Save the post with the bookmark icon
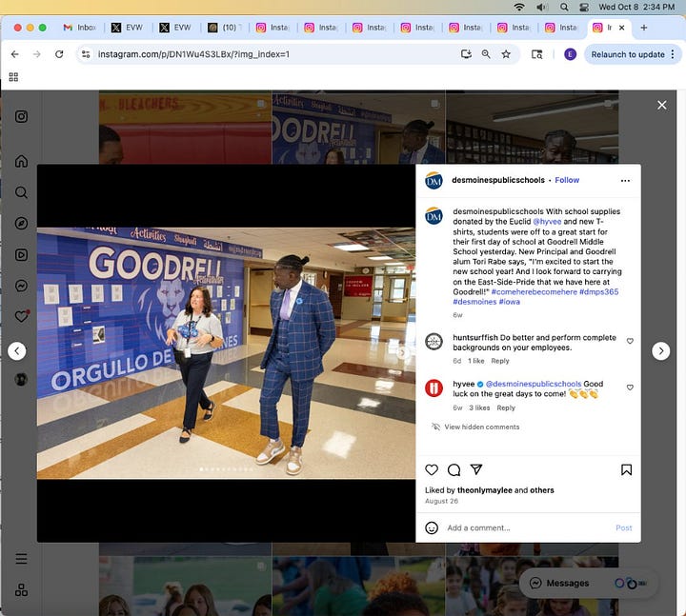The height and width of the screenshot is (616, 686). pyautogui.click(x=626, y=469)
